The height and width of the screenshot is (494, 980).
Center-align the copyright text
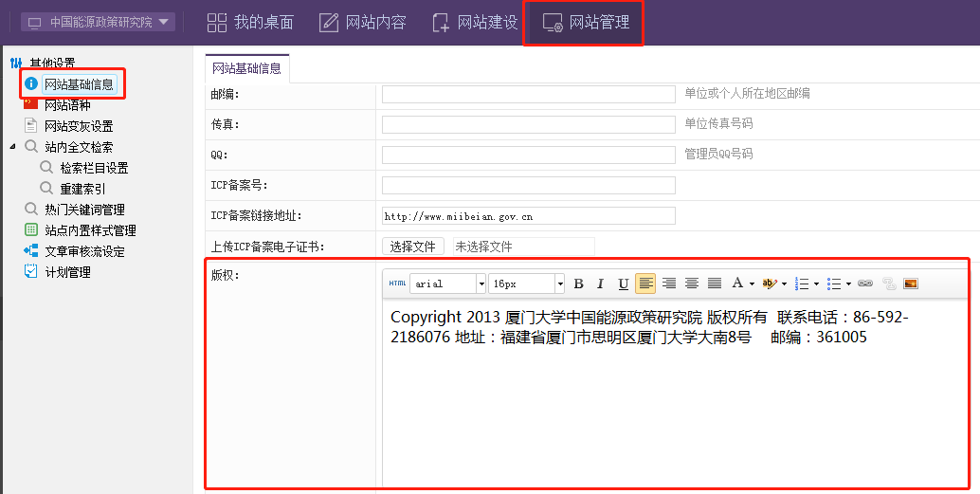point(692,284)
